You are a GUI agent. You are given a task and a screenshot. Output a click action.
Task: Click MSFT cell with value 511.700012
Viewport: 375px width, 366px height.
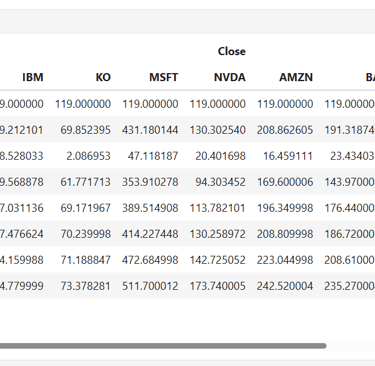pos(150,286)
